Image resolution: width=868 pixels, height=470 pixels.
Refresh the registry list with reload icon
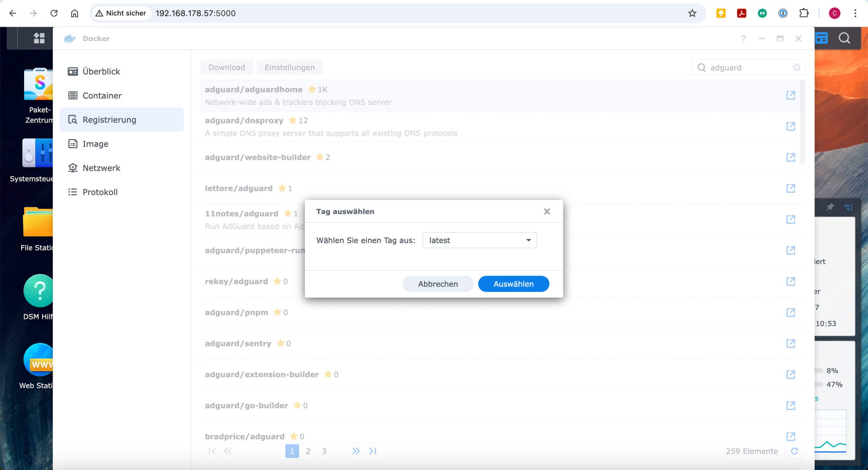[794, 451]
